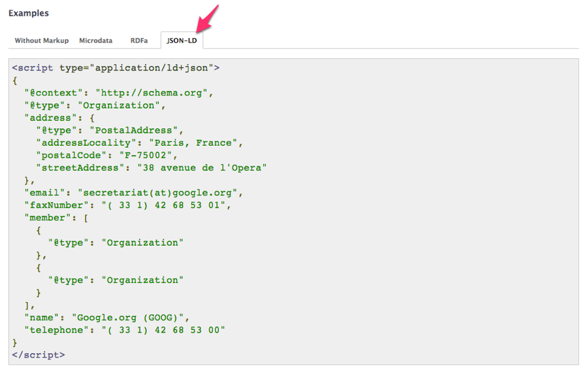Click the "@context" schema.org line
This screenshot has height=374, width=588.
point(118,93)
